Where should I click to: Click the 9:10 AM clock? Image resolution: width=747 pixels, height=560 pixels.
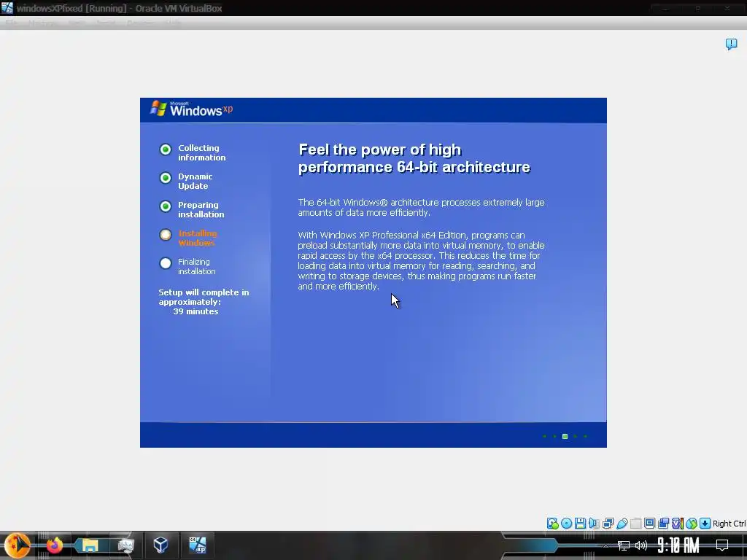point(678,545)
